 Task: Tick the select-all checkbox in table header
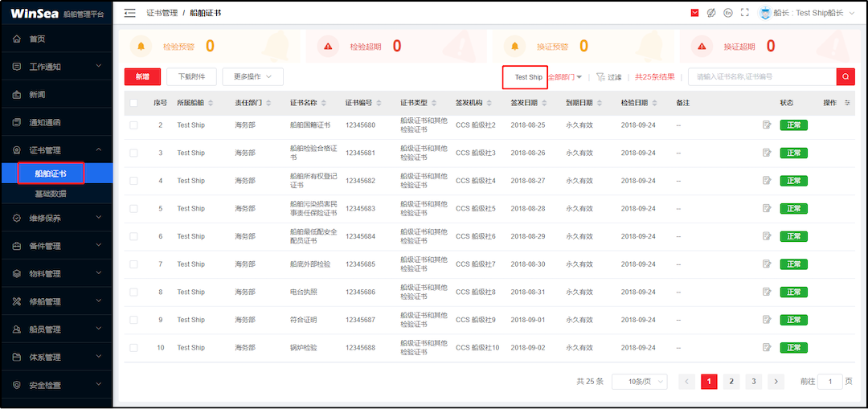133,103
